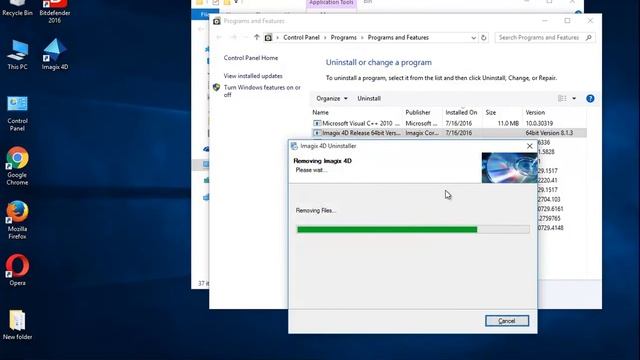Click Programs in the address breadcrumb

coord(344,38)
